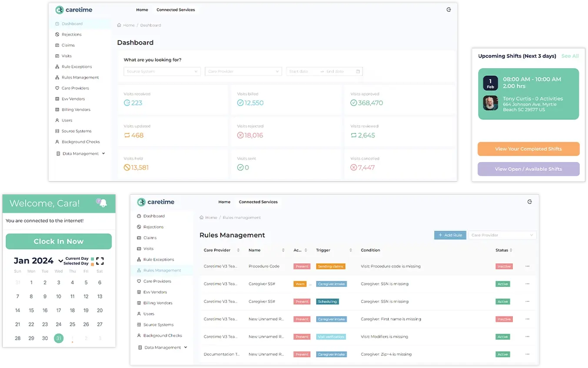This screenshot has width=588, height=368.
Task: Open the Care Provider dropdown on Dashboard
Action: click(243, 71)
